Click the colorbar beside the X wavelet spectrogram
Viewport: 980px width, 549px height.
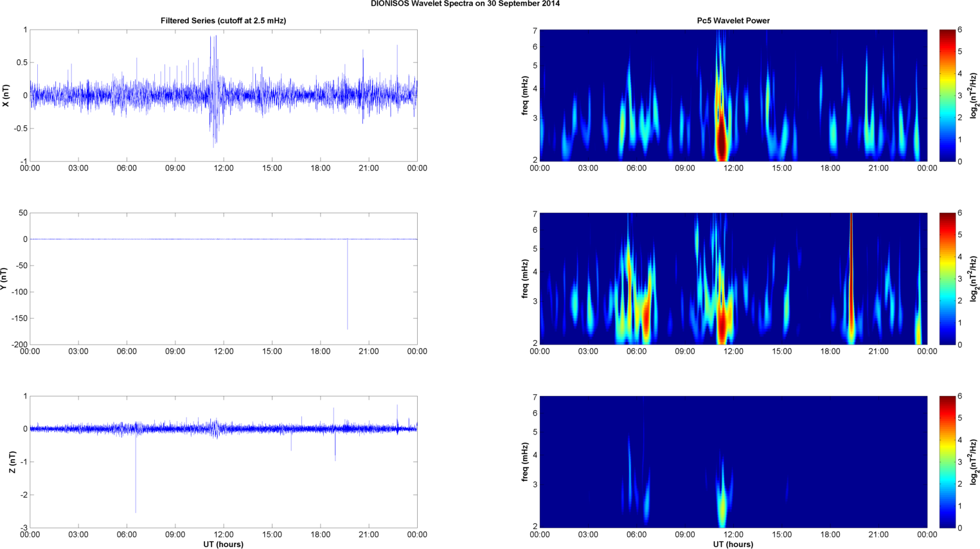(x=947, y=95)
